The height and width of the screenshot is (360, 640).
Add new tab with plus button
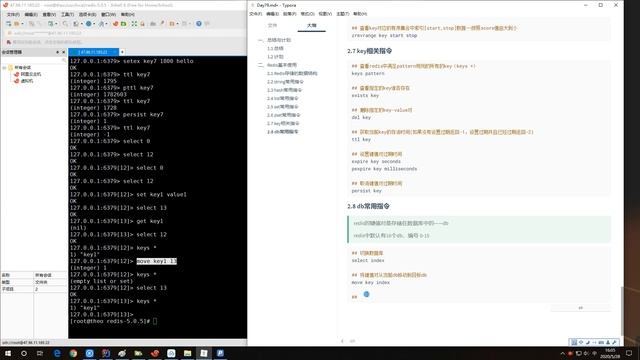(x=122, y=52)
